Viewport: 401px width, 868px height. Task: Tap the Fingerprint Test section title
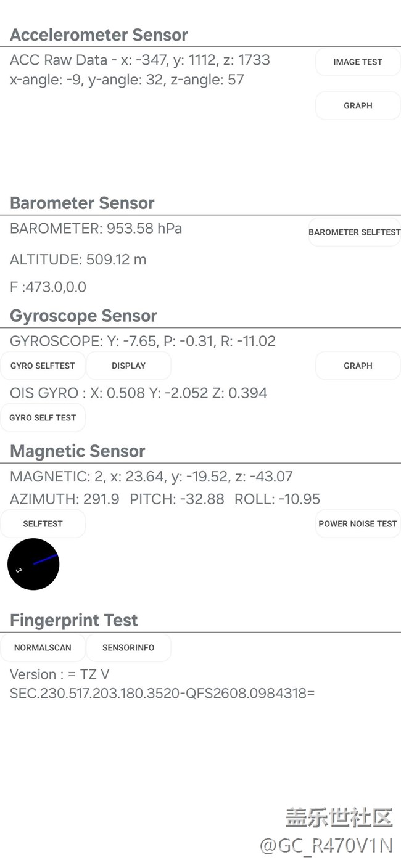point(74,620)
